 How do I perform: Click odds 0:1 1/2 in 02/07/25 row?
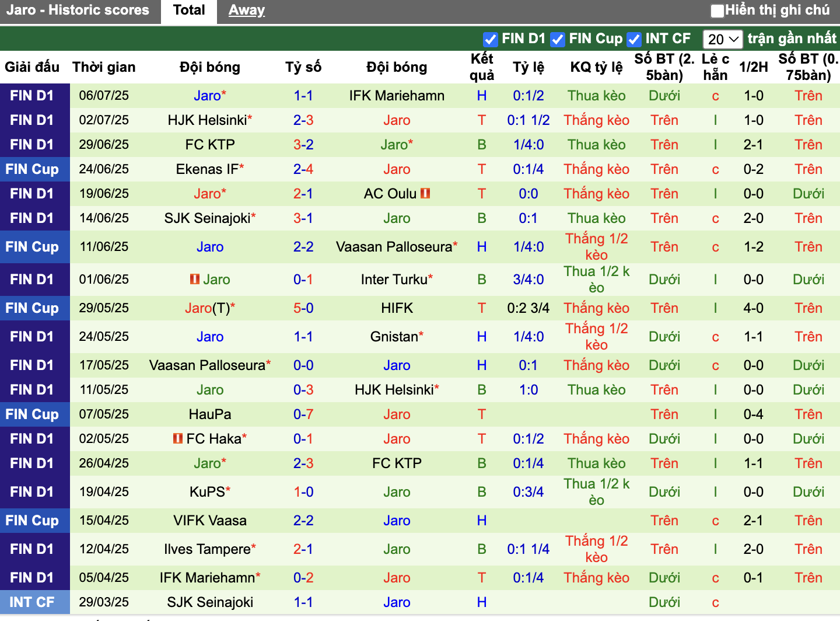528,120
